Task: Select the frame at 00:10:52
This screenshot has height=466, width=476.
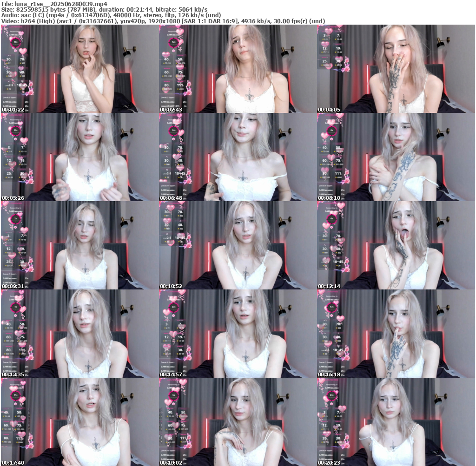Action: tap(238, 245)
